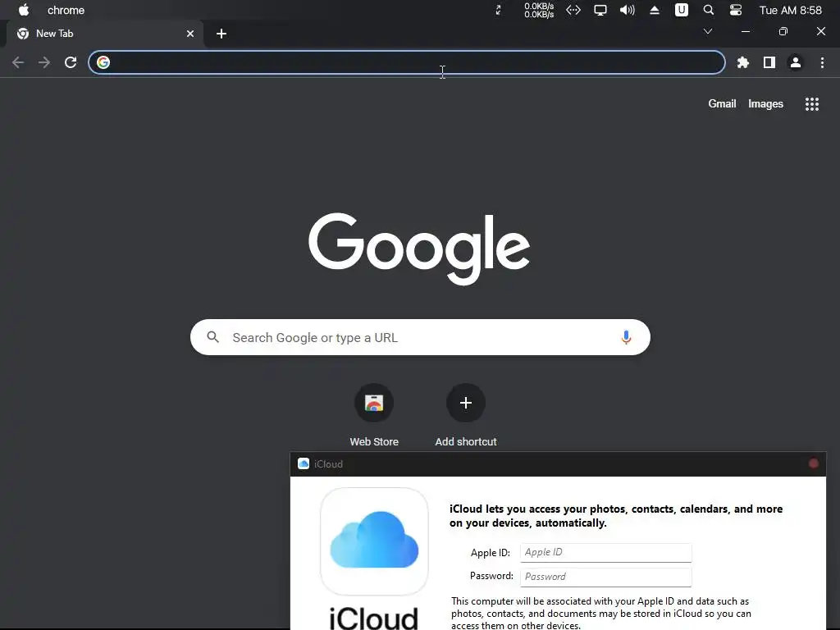Open Control Center in menu bar
Viewport: 840px width, 630px height.
736,10
